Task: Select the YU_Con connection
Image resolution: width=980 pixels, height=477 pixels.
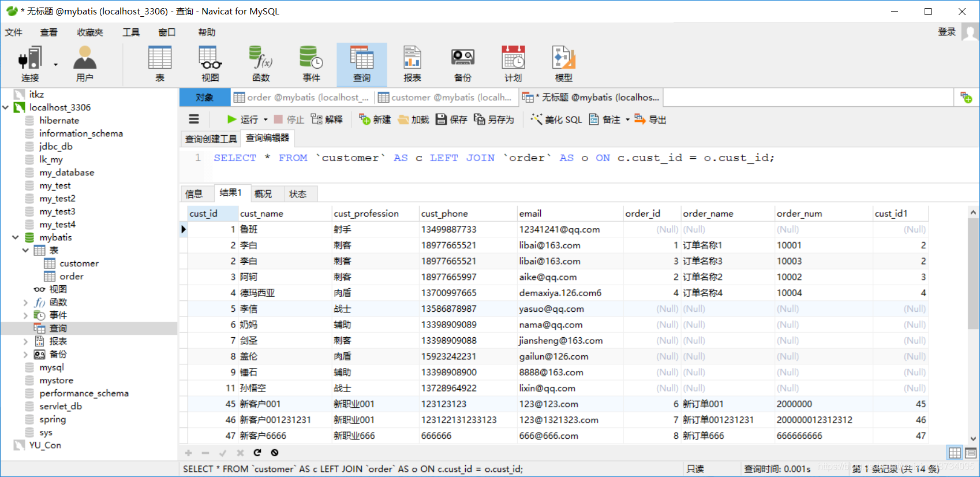Action: 45,445
